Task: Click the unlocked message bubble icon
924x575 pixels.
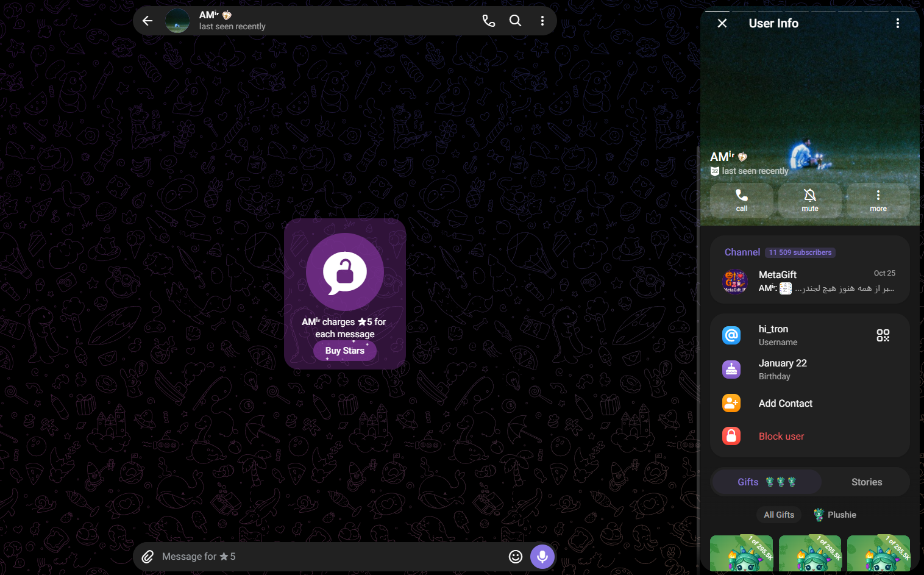Action: pyautogui.click(x=345, y=272)
